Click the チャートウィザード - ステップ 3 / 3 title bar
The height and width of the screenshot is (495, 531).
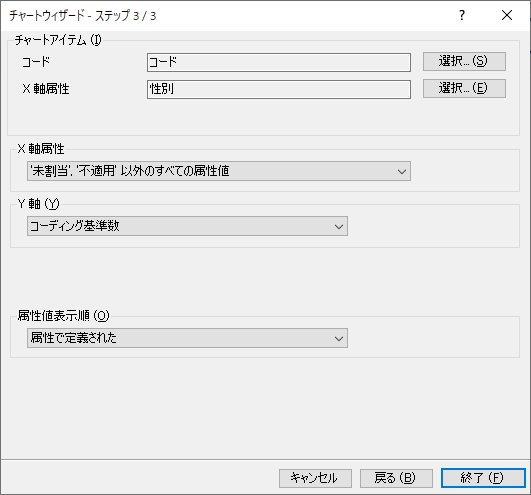click(83, 16)
